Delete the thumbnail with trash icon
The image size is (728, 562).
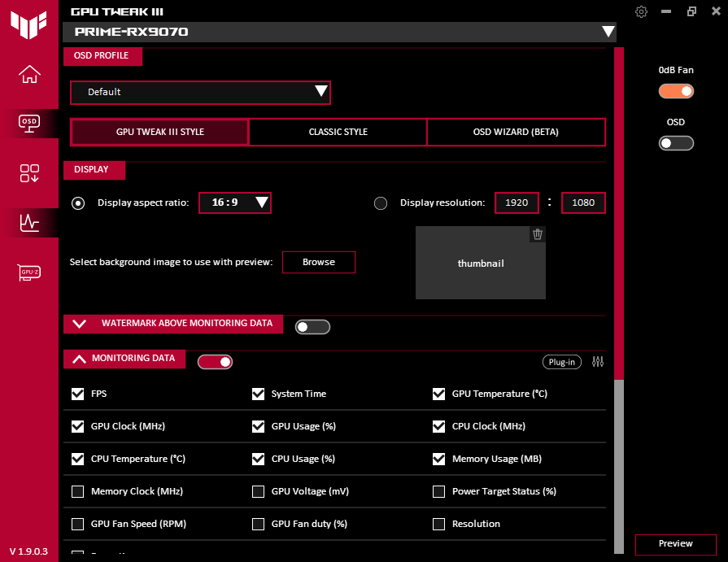[x=538, y=234]
